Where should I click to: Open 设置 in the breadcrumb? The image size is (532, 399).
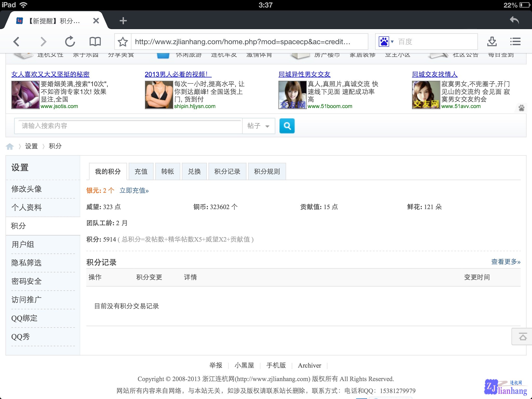tap(31, 146)
